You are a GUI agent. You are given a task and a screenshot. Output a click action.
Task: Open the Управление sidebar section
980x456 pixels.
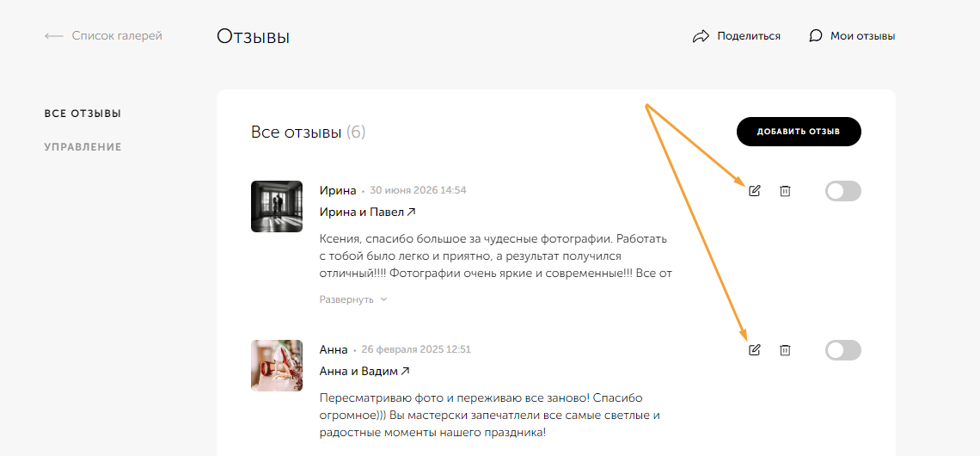click(x=83, y=148)
